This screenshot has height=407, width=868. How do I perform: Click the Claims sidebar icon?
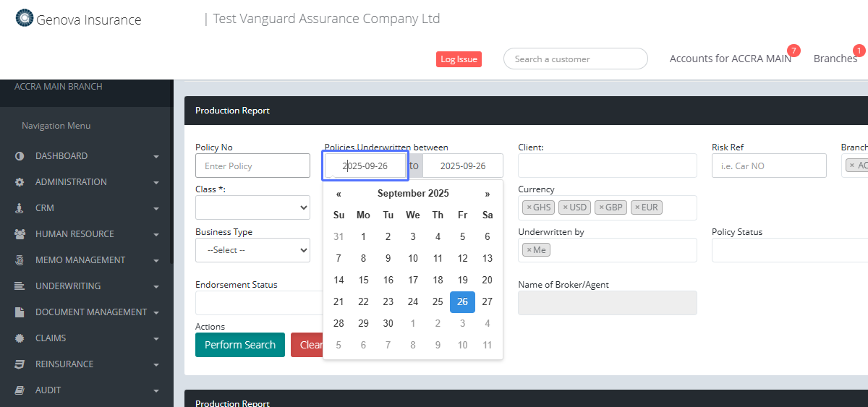click(20, 338)
